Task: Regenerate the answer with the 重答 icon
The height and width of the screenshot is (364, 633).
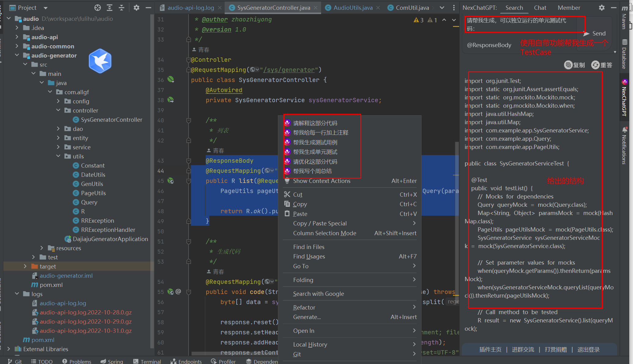Action: tap(595, 65)
